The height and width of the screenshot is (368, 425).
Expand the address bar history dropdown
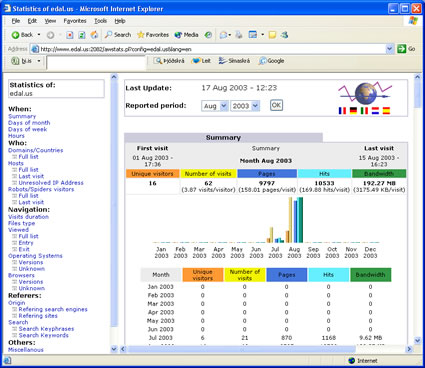coord(390,49)
